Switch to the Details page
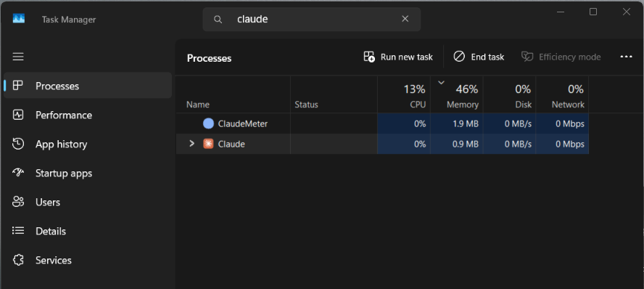 pyautogui.click(x=88, y=231)
